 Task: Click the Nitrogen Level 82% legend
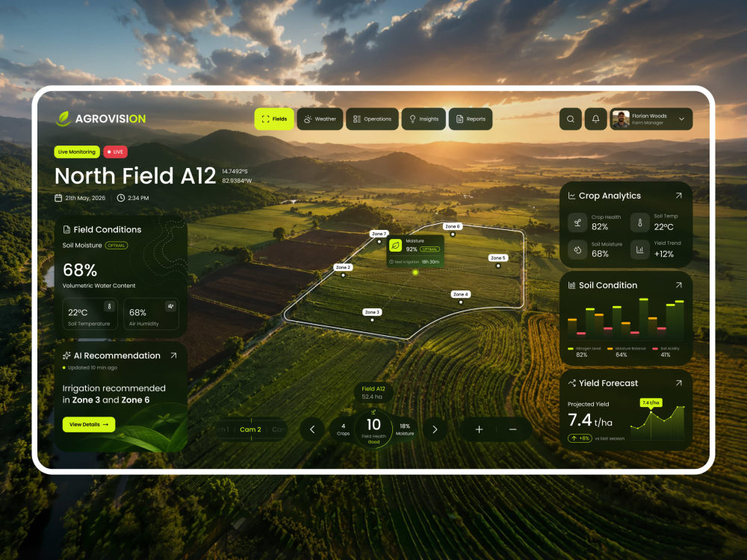[584, 352]
